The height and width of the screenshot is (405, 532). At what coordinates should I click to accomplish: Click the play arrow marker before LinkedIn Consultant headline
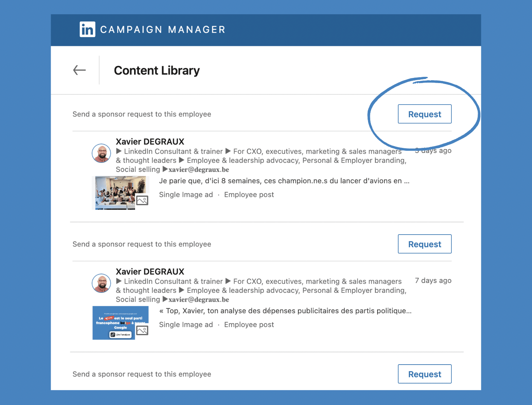point(119,151)
